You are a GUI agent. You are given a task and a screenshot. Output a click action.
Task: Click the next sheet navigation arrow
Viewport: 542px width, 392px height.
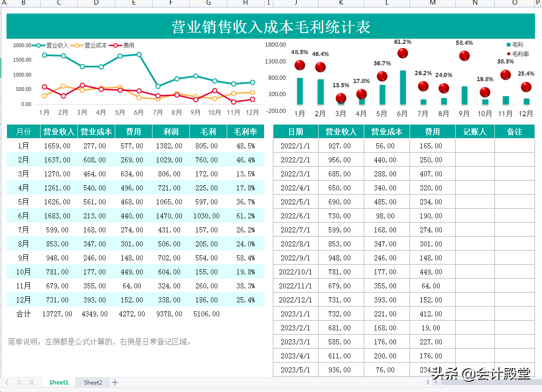coord(20,382)
